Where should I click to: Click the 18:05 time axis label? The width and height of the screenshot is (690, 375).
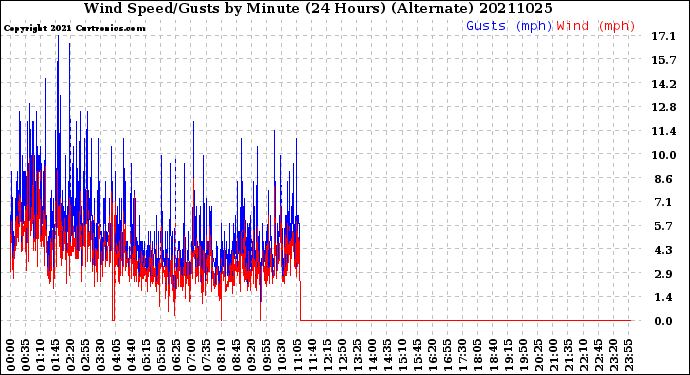click(478, 355)
